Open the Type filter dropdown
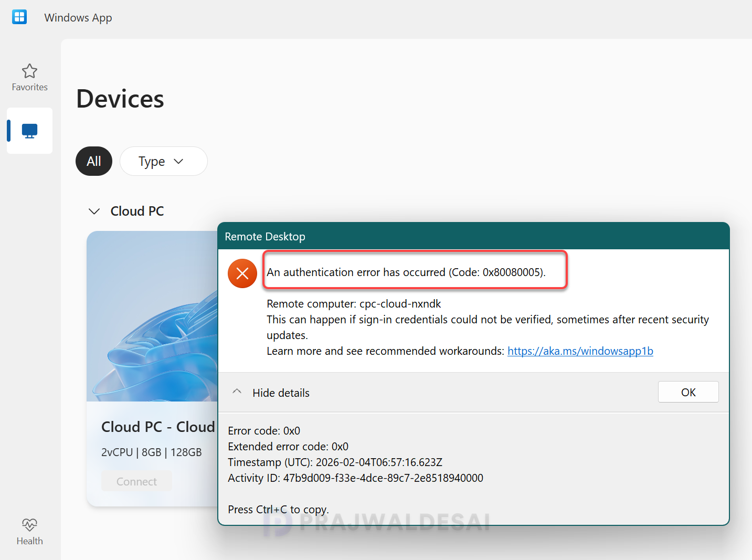This screenshot has height=560, width=752. [164, 161]
